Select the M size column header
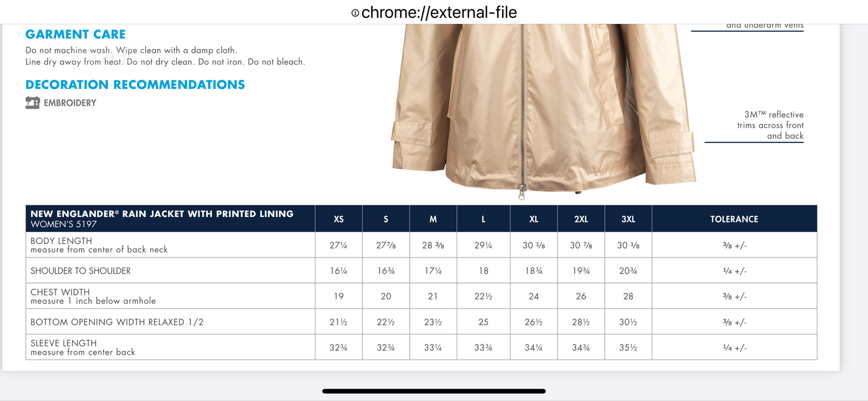The width and height of the screenshot is (868, 401). pyautogui.click(x=433, y=219)
